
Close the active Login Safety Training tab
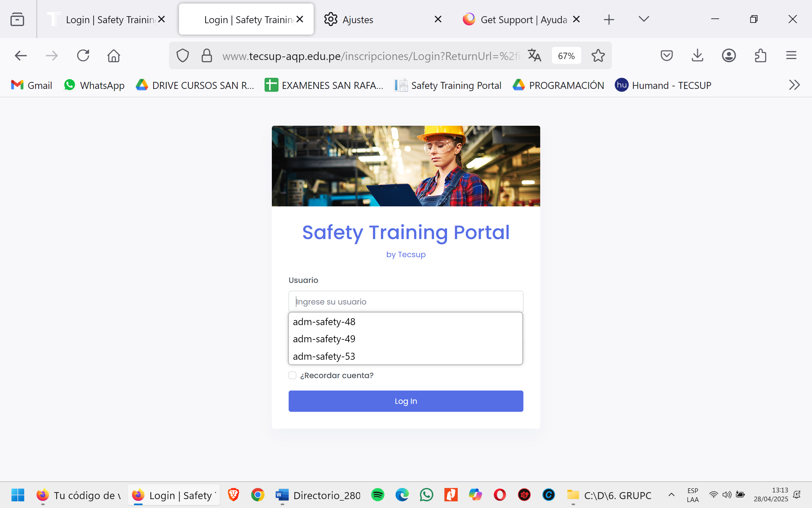(300, 19)
